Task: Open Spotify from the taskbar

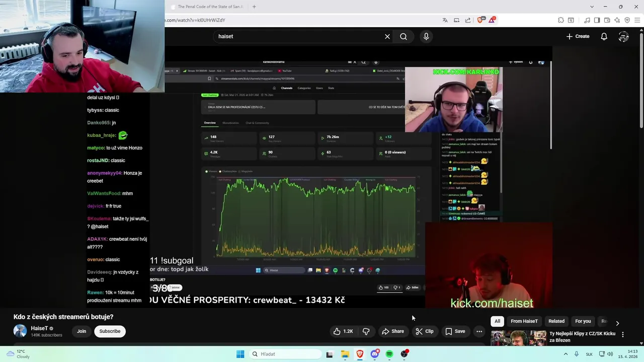Action: [x=389, y=354]
